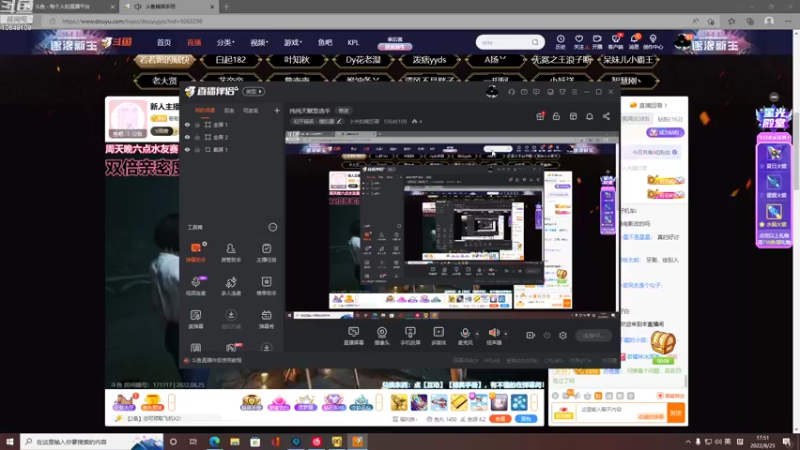Viewport: 800px width, 450px height.
Task: Open the 游戏 dropdown in Douyu navigation
Action: (293, 42)
